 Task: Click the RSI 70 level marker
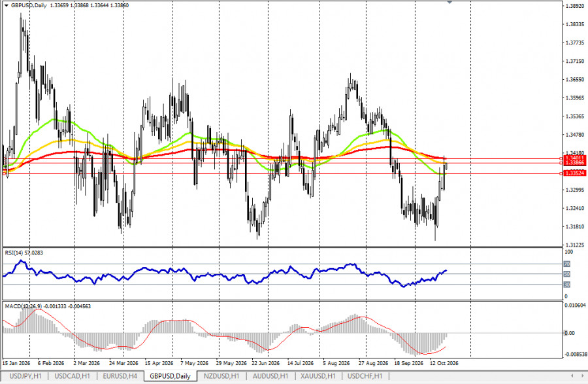[567, 264]
